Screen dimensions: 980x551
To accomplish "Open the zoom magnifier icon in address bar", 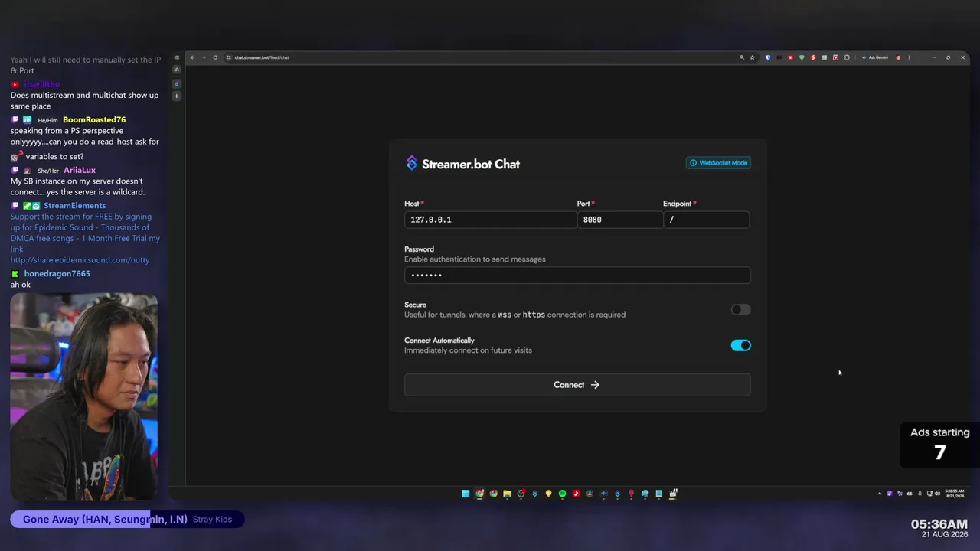I will click(x=741, y=57).
